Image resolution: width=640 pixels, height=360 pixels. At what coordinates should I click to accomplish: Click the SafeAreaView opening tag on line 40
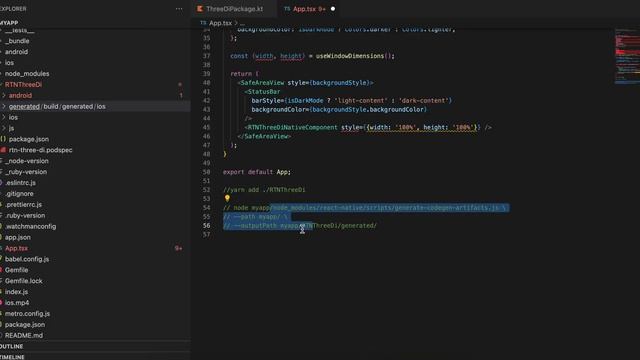tap(262, 83)
